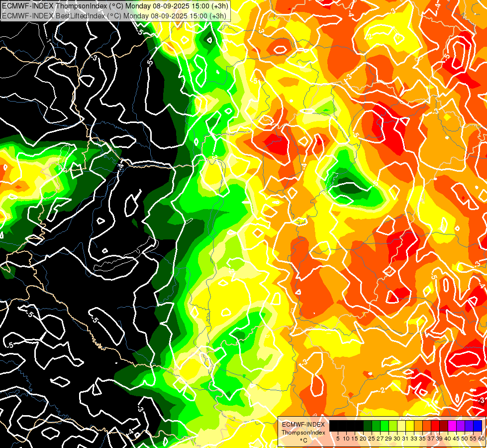Viewport: 487px width, 448px height.
Task: Click the legend scale value 60
Action: [x=482, y=439]
